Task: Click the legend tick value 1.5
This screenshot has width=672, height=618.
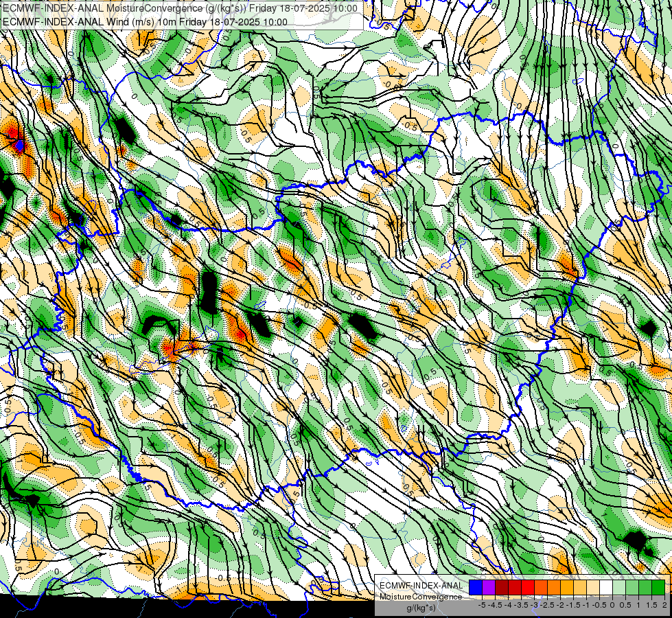Action: (651, 605)
